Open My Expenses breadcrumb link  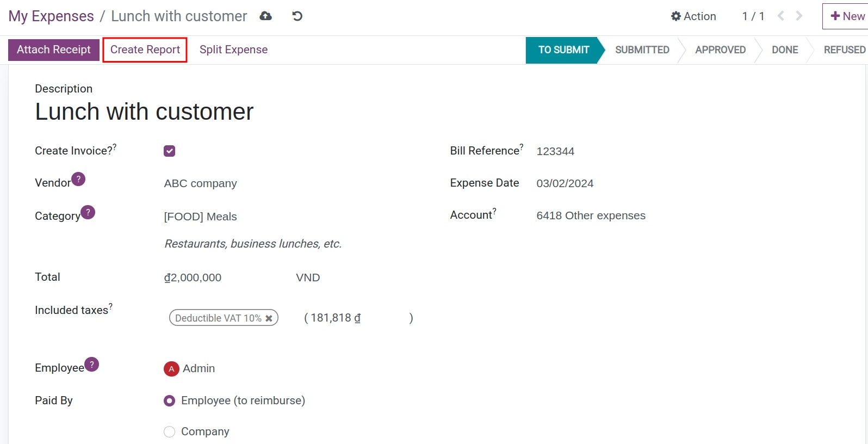point(51,16)
